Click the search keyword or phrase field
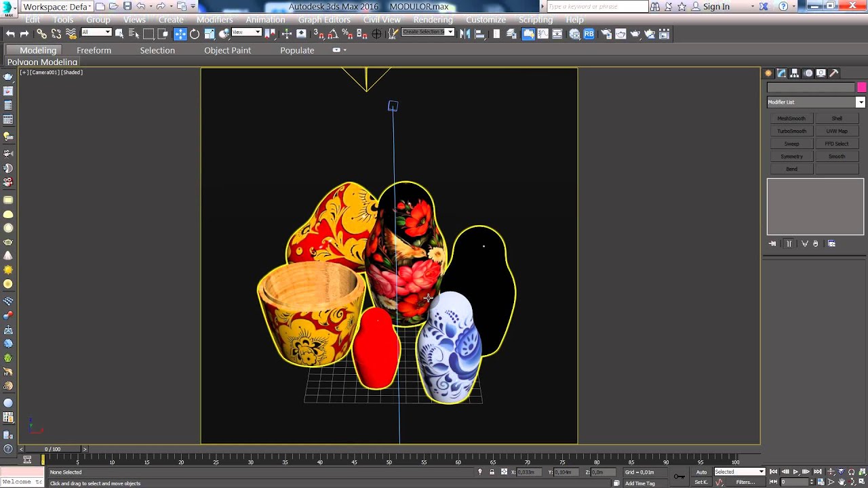 (597, 7)
